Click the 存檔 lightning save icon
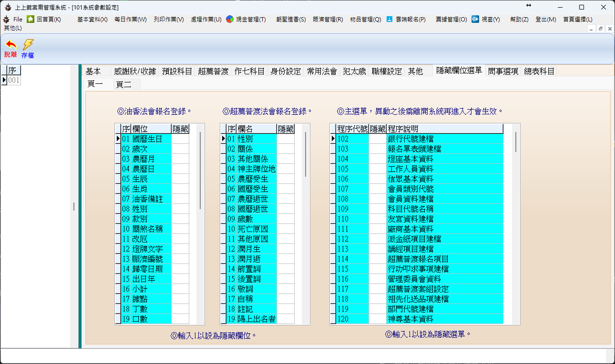The image size is (615, 364). 28,45
